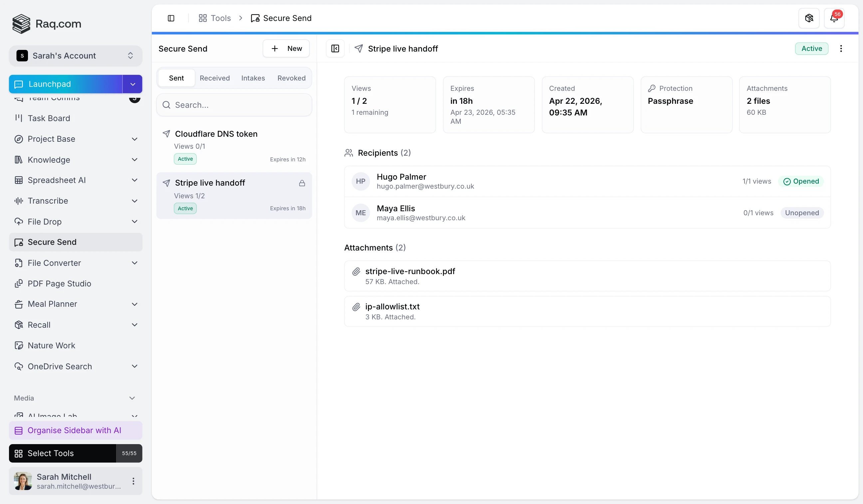The width and height of the screenshot is (863, 504).
Task: Open Sarah Mitchell profile options menu
Action: (133, 481)
